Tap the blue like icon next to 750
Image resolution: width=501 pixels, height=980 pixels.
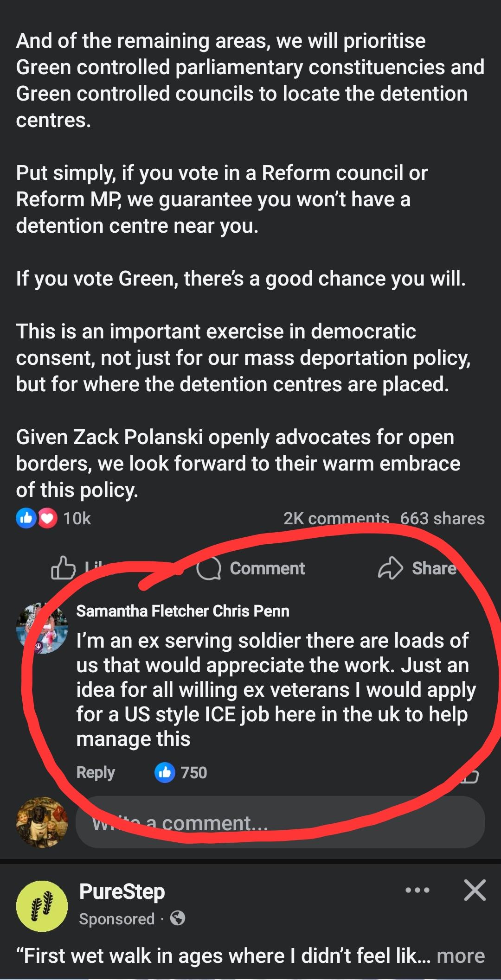(x=165, y=772)
